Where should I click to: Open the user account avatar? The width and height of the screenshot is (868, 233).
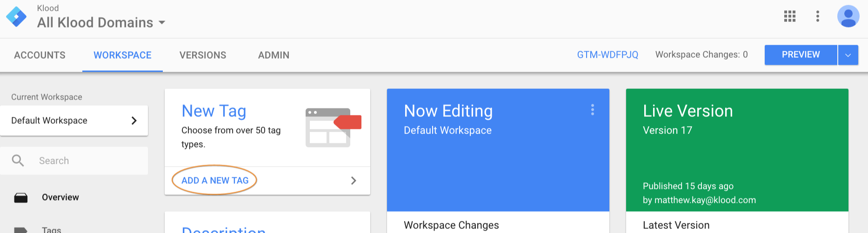848,16
